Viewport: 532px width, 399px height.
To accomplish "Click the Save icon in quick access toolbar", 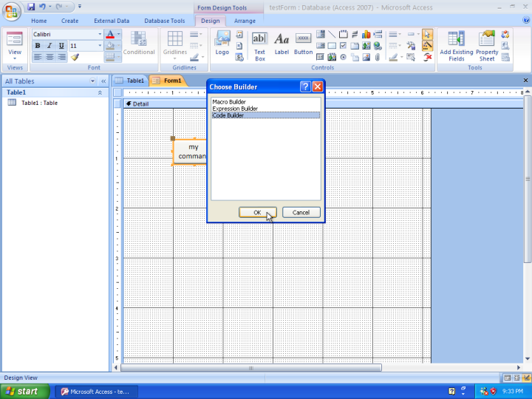I will click(31, 7).
